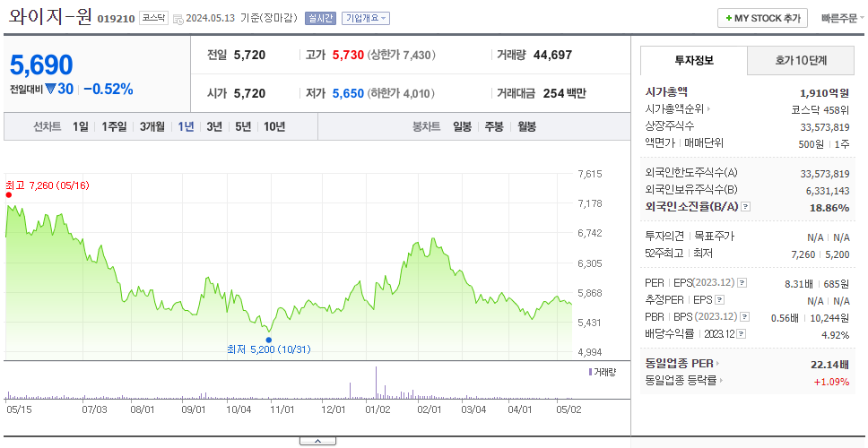This screenshot has height=448, width=868.
Task: Click the PBR BPS help question-mark icon
Action: pos(744,317)
